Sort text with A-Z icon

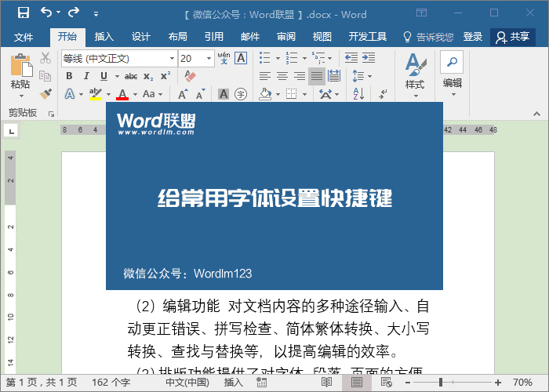click(358, 94)
